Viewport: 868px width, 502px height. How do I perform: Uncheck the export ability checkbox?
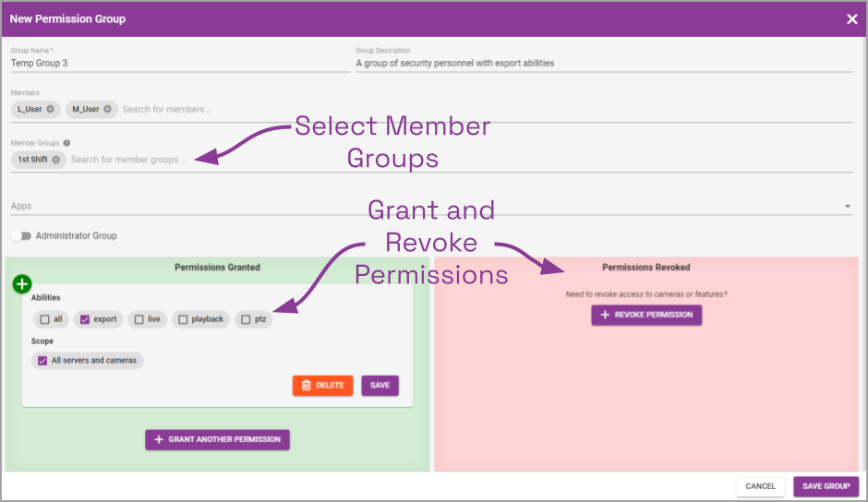(x=85, y=319)
